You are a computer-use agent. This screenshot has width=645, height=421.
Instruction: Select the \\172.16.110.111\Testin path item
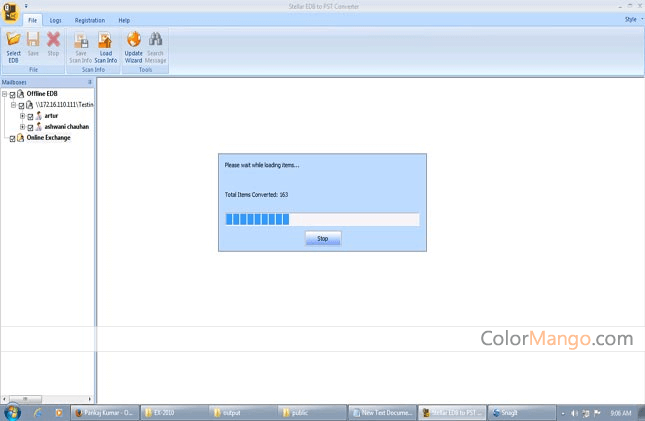pos(65,105)
